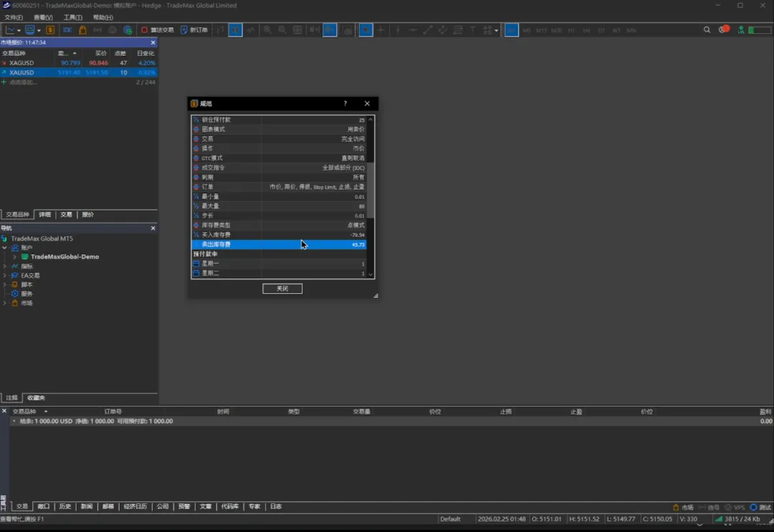Image resolution: width=774 pixels, height=532 pixels.
Task: Toggle 算法交易 algo trading button
Action: (157, 30)
